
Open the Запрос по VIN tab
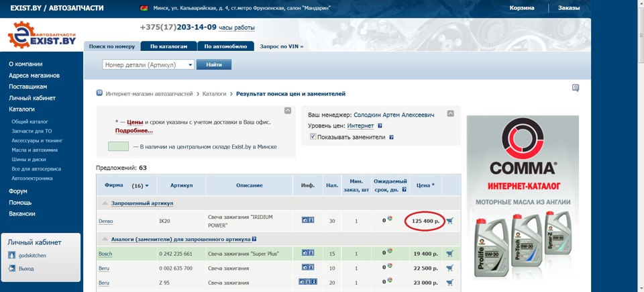pos(282,46)
